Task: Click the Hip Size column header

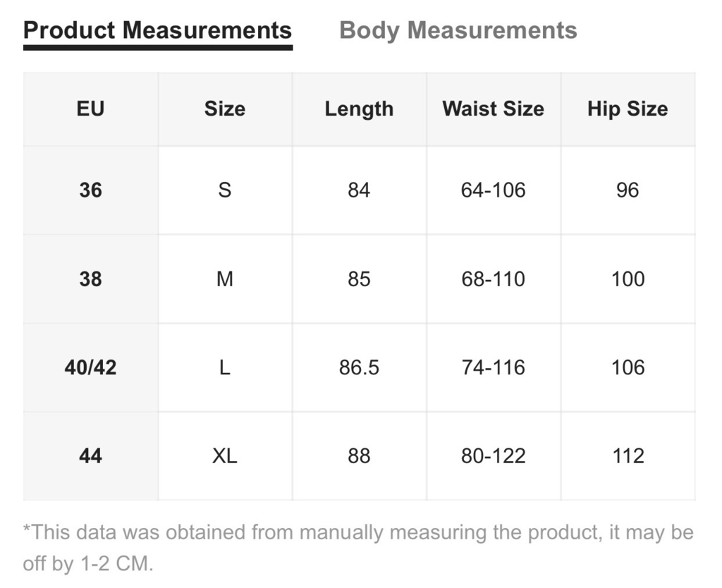Action: [628, 109]
